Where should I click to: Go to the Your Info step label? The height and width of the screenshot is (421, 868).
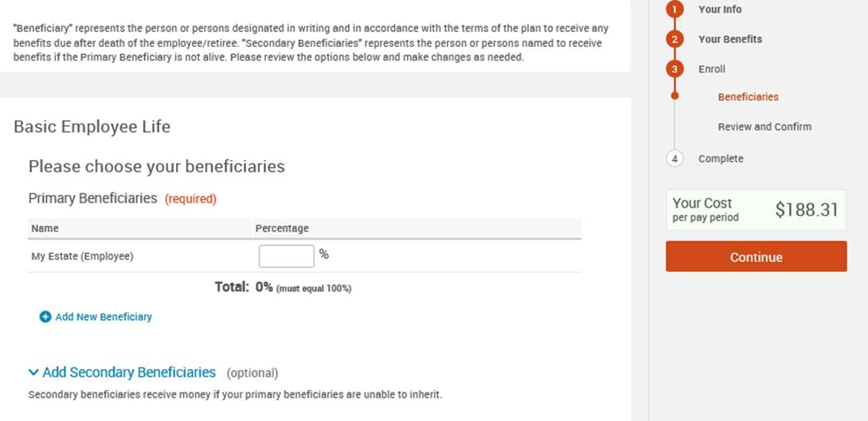coord(720,10)
